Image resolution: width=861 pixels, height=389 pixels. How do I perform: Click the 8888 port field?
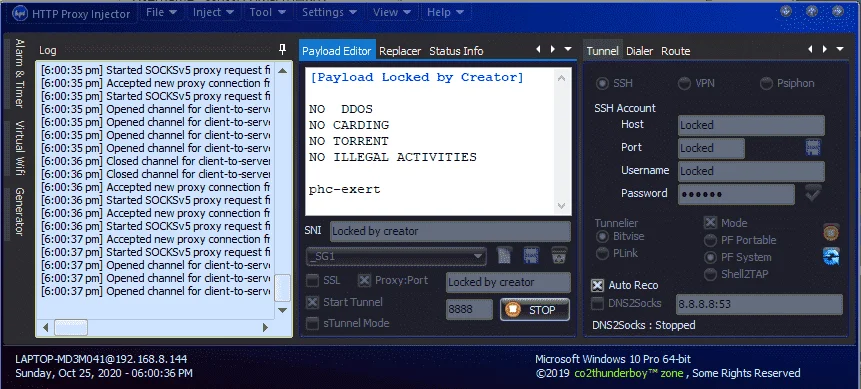point(469,310)
